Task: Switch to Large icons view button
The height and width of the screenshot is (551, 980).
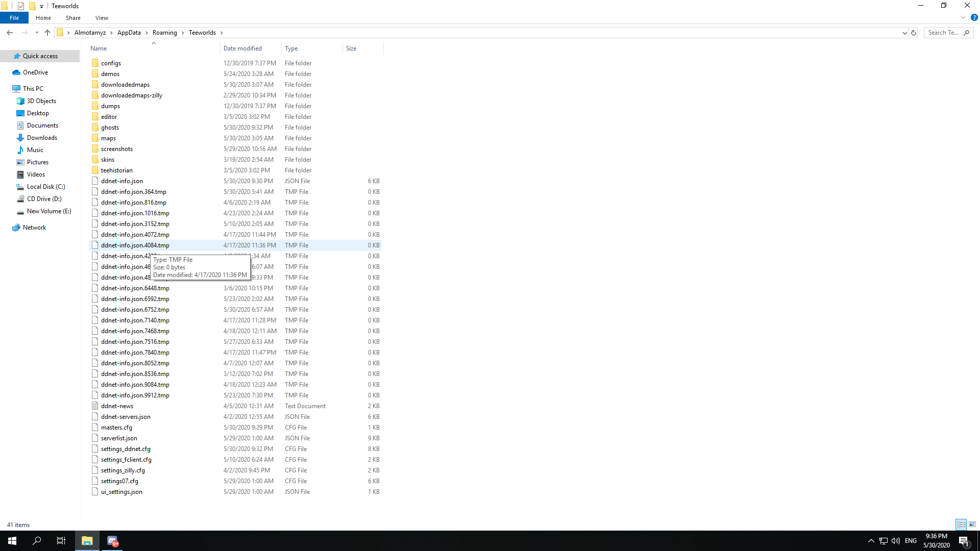Action: (972, 524)
